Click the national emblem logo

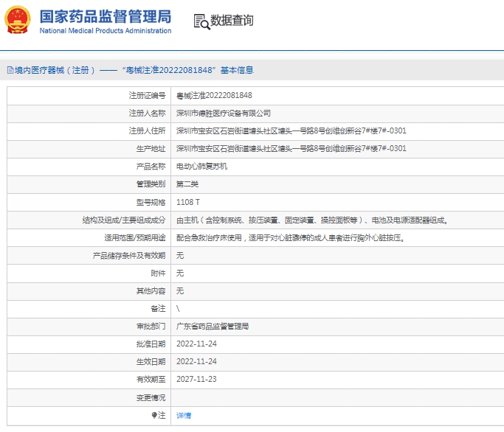[x=18, y=20]
